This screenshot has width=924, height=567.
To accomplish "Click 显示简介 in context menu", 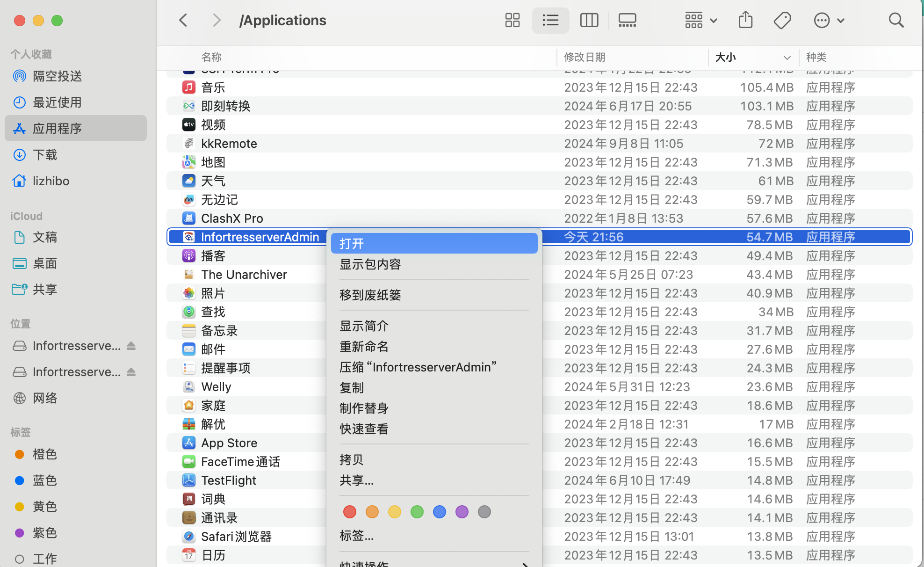I will (x=364, y=326).
